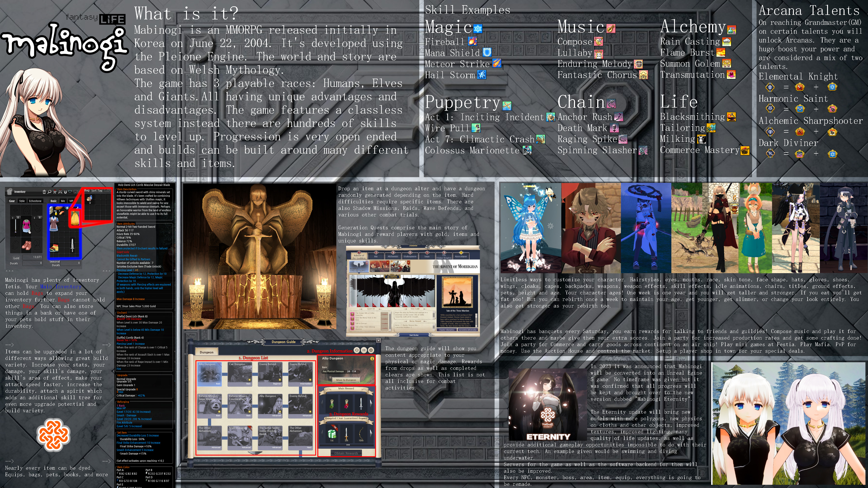Select the Math Dungeon card

(x=240, y=438)
